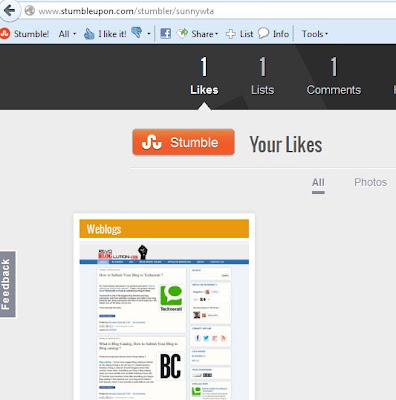This screenshot has height=400, width=396.
Task: Click the browser back arrow button
Action: pyautogui.click(x=9, y=10)
